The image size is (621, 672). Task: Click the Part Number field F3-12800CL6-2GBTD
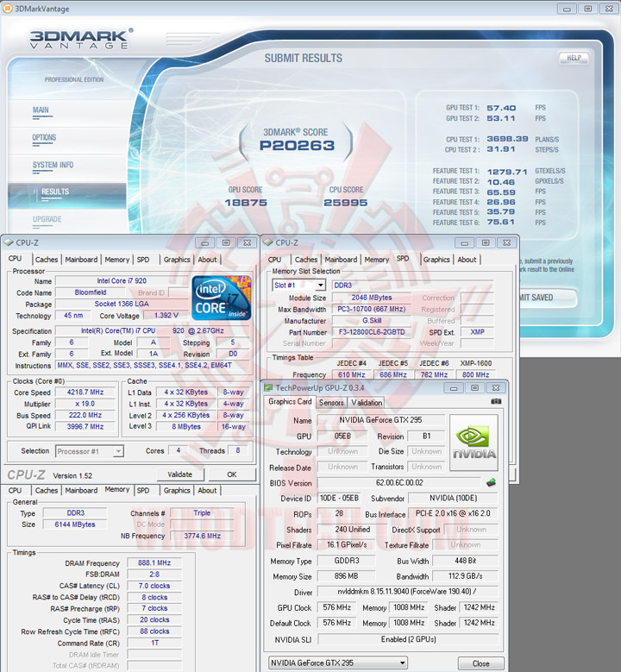tap(372, 332)
